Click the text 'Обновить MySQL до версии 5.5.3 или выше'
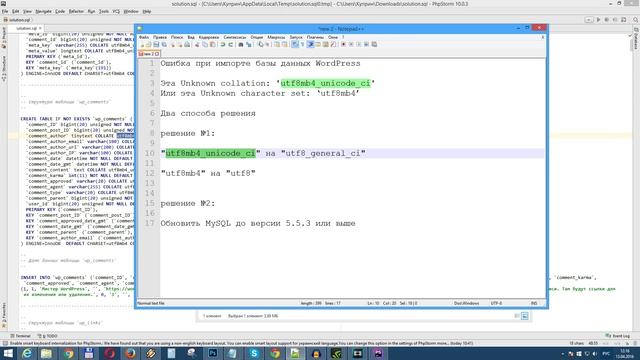The width and height of the screenshot is (640, 360). point(258,224)
